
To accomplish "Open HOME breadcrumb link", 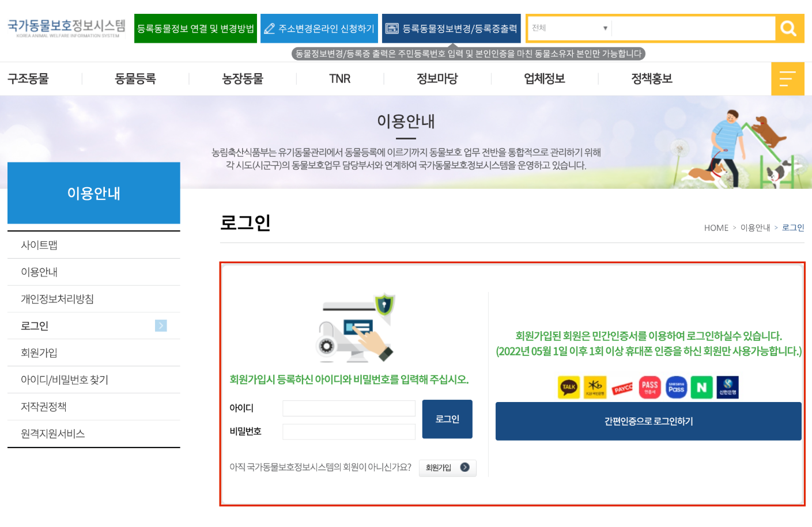I will pos(716,228).
